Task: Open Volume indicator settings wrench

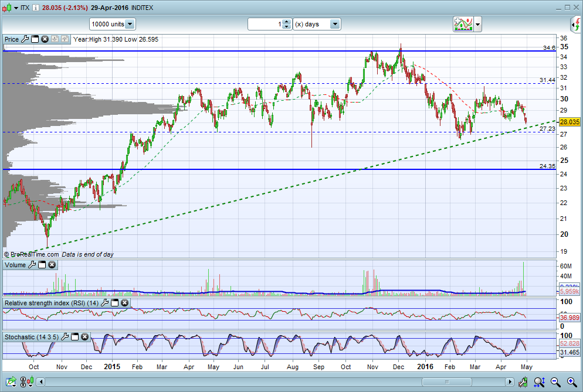Action: (x=32, y=265)
